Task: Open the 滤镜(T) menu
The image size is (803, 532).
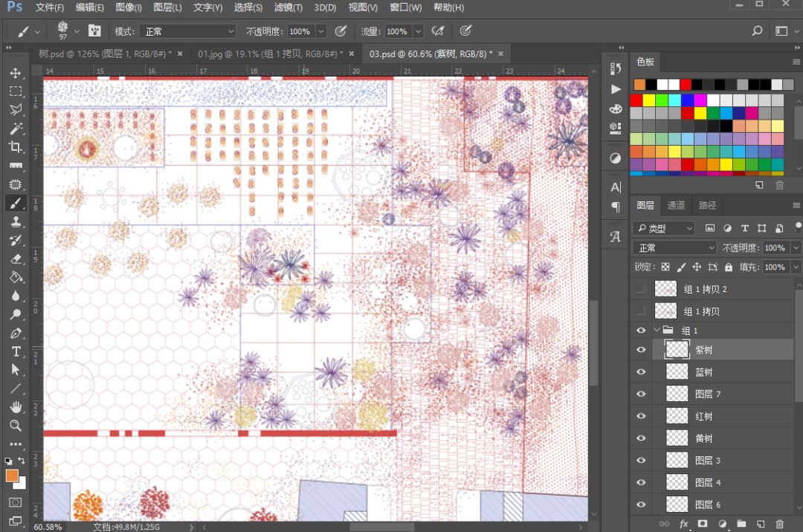Action: (288, 7)
